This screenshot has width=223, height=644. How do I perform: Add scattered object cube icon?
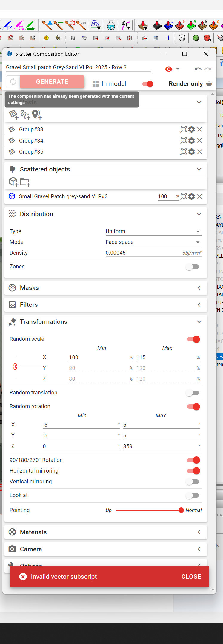point(13,182)
